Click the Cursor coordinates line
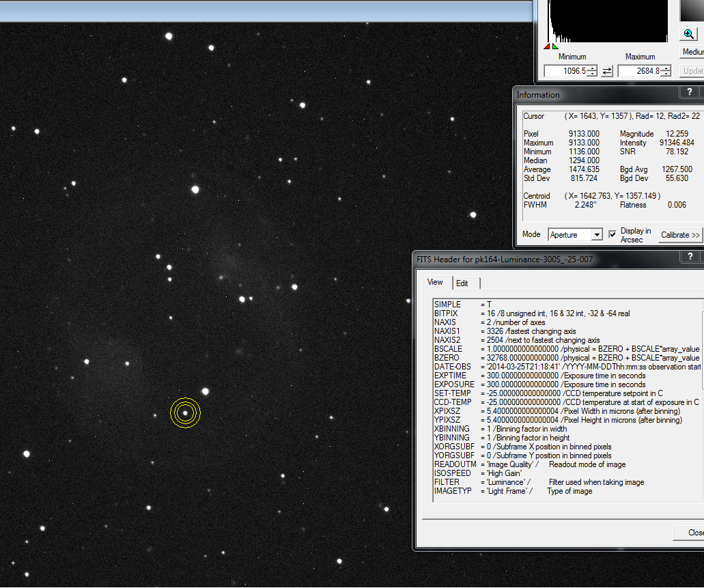704x588 pixels. (x=612, y=116)
